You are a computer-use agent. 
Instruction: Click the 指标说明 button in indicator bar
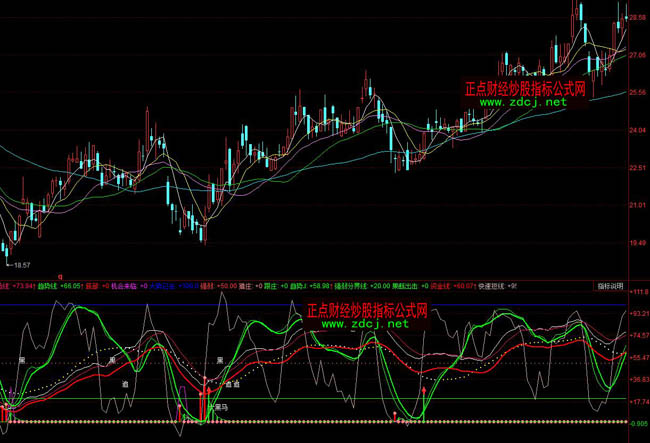click(x=610, y=285)
